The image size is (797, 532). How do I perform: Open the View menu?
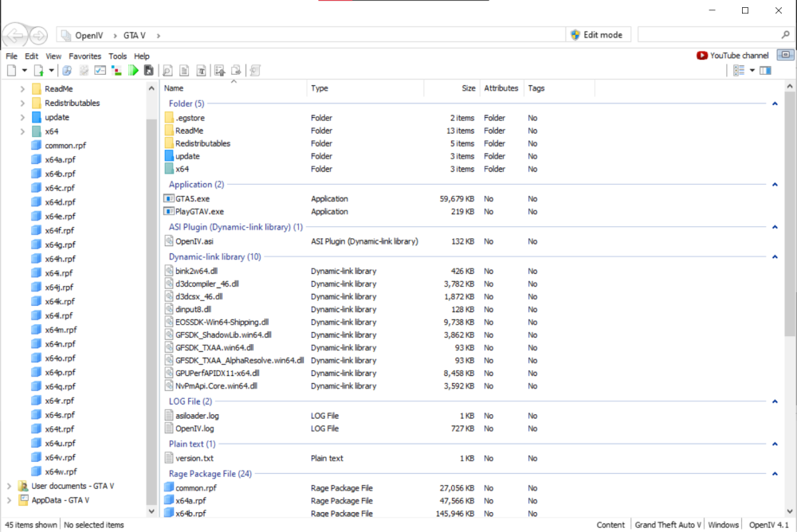(x=53, y=56)
